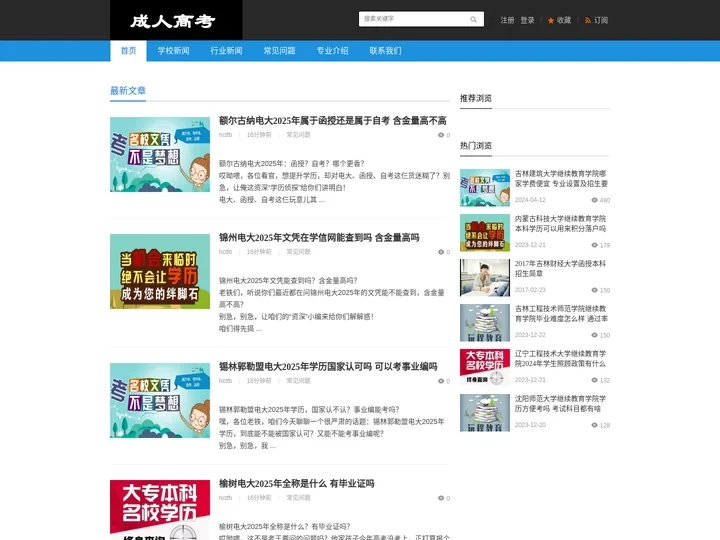Click sidebar thumbnail for 辽宁工程技术大学 article
The height and width of the screenshot is (540, 720).
pos(485,368)
